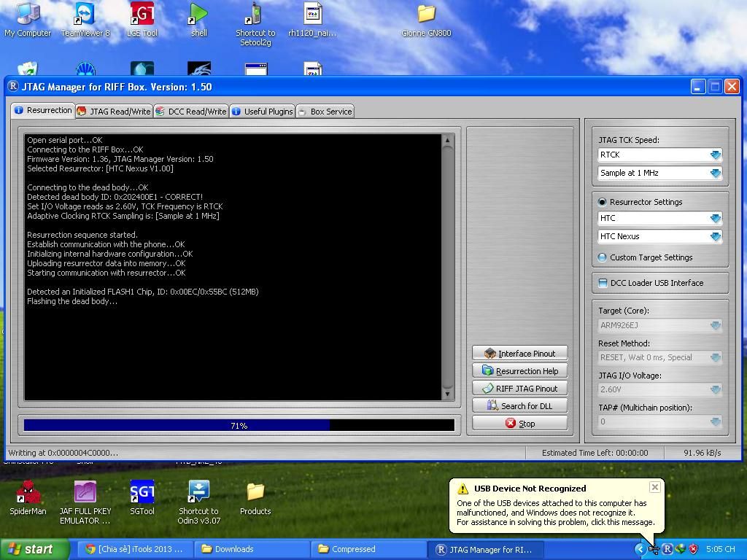Open the DCC Read/Write tab
The width and height of the screenshot is (747, 560).
190,112
